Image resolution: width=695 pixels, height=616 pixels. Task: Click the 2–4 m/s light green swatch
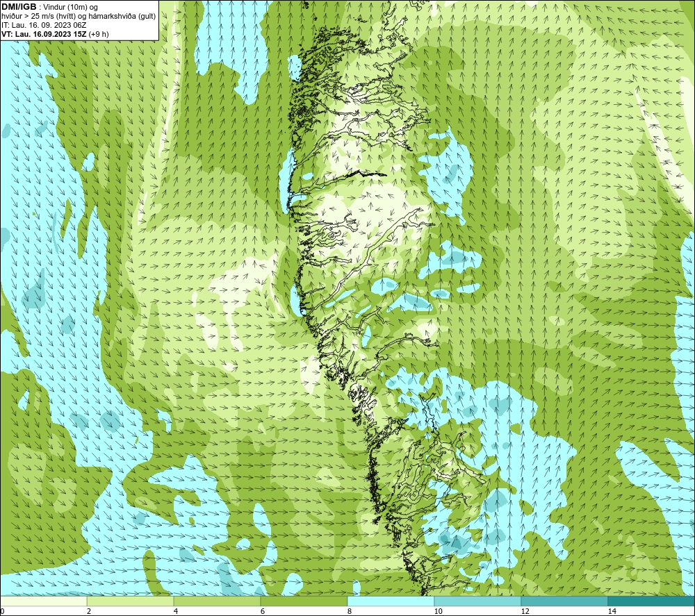click(x=131, y=601)
